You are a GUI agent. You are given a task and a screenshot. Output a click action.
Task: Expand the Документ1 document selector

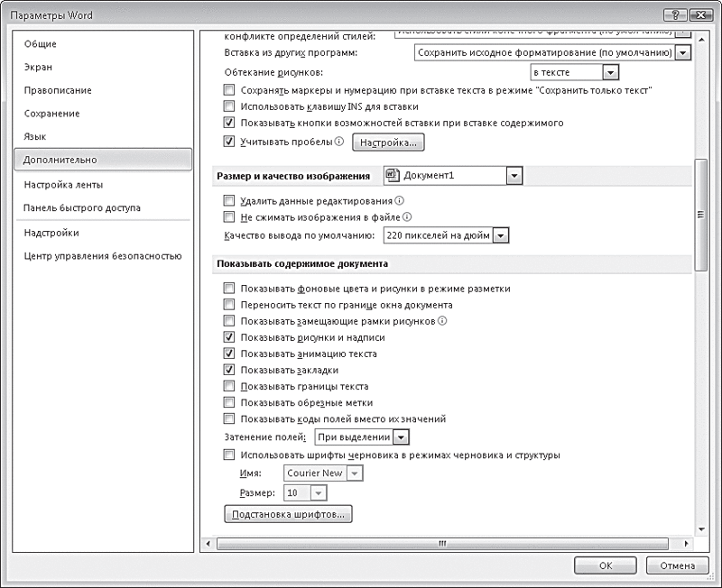coord(514,175)
